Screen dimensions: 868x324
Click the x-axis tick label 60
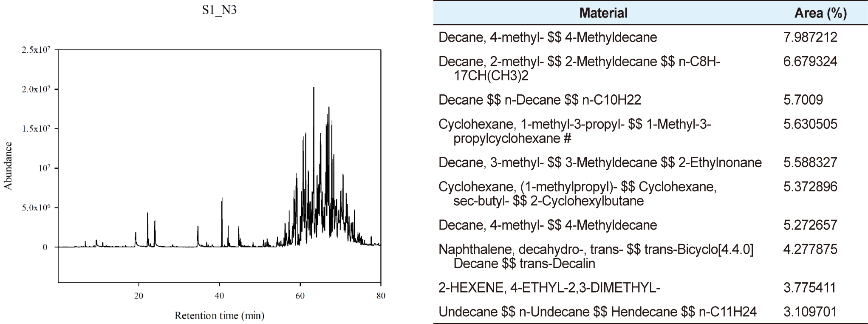point(300,296)
